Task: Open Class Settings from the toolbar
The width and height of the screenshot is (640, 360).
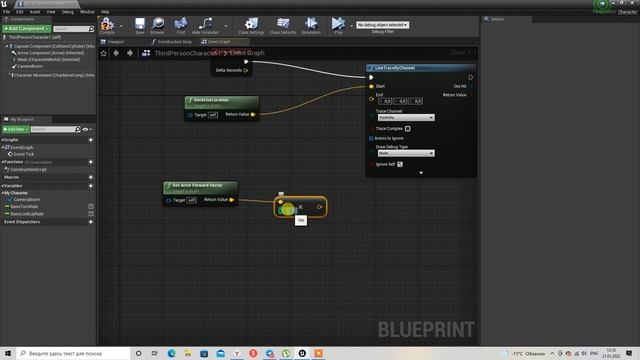Action: pos(251,25)
